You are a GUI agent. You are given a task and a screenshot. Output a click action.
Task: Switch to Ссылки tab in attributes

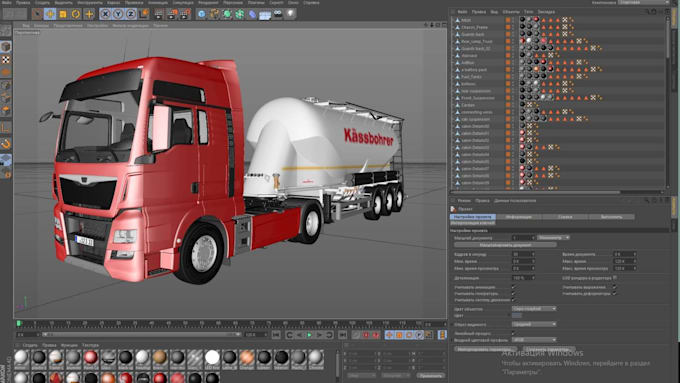point(565,216)
